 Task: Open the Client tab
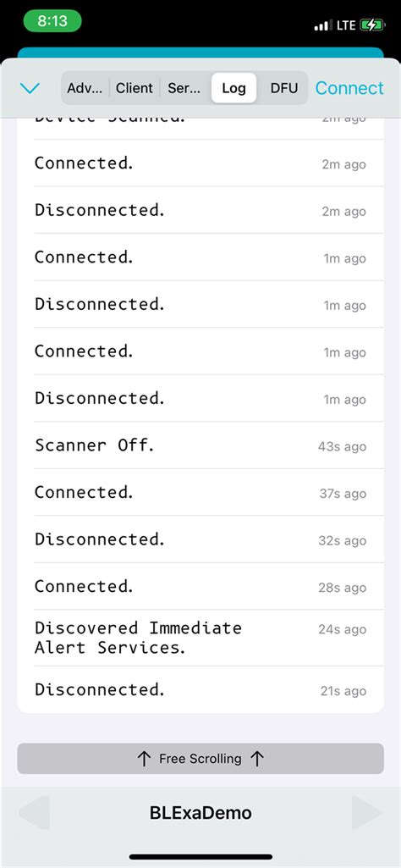[x=135, y=88]
